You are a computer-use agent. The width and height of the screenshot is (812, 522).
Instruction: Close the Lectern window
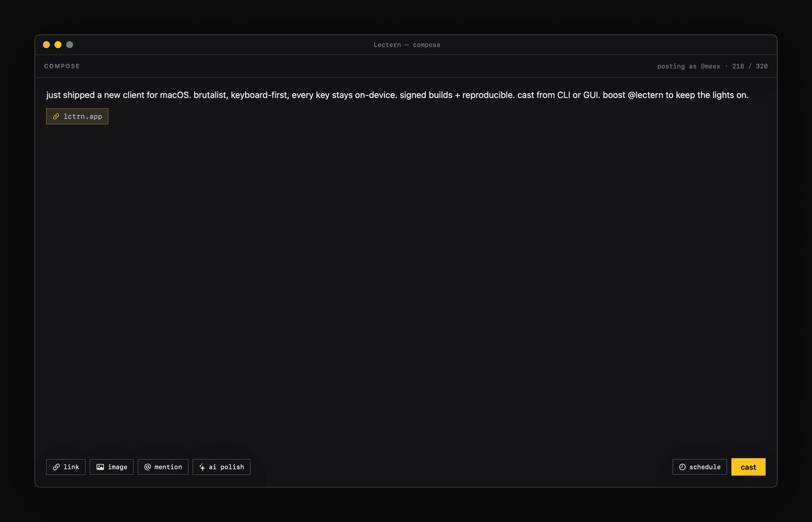46,45
